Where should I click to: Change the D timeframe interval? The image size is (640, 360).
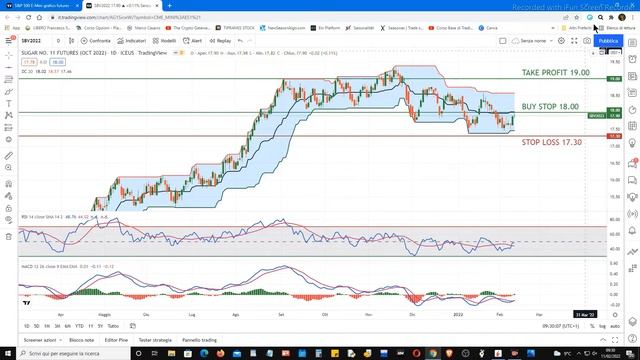click(58, 41)
